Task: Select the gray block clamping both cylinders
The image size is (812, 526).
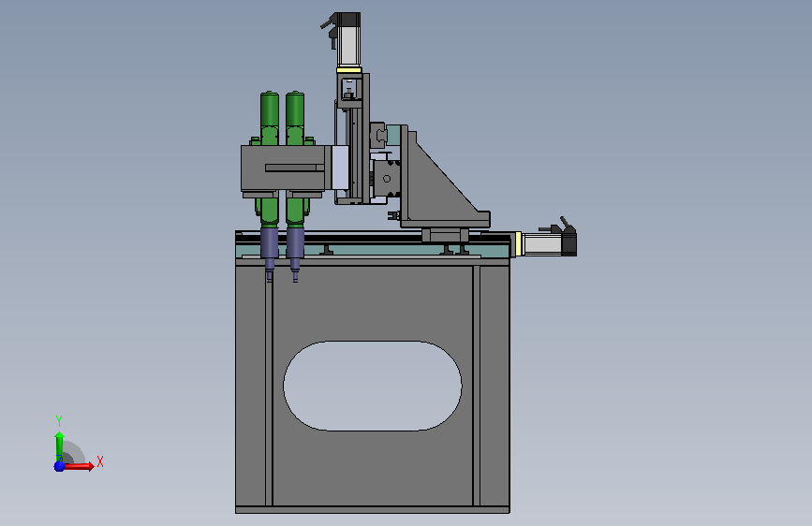Action: tap(283, 168)
